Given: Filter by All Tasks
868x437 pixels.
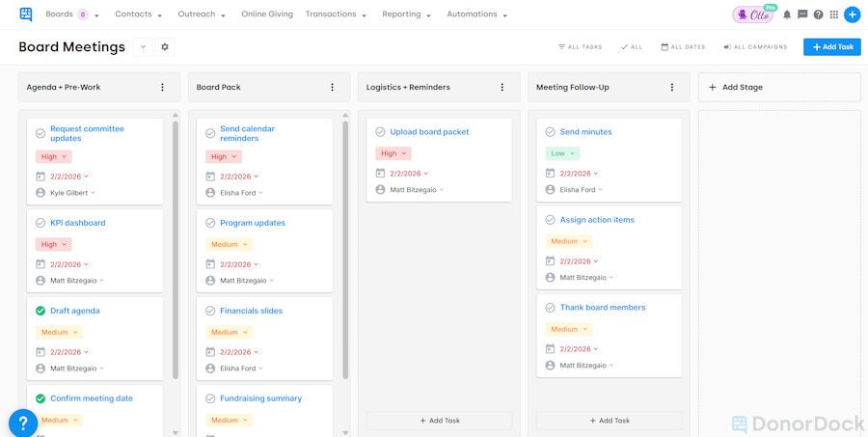Looking at the screenshot, I should pos(580,47).
